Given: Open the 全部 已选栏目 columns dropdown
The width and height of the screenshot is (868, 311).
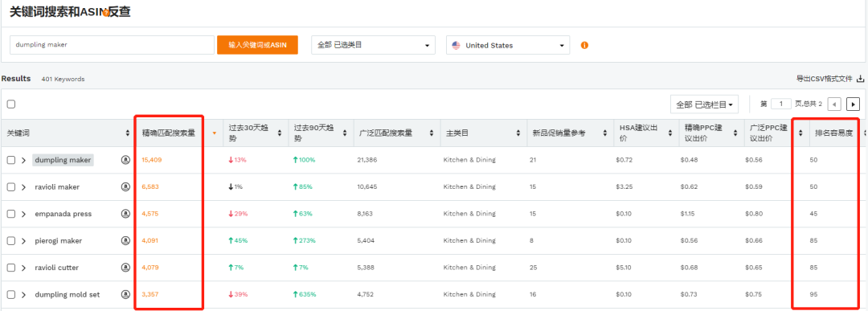Looking at the screenshot, I should [x=703, y=104].
